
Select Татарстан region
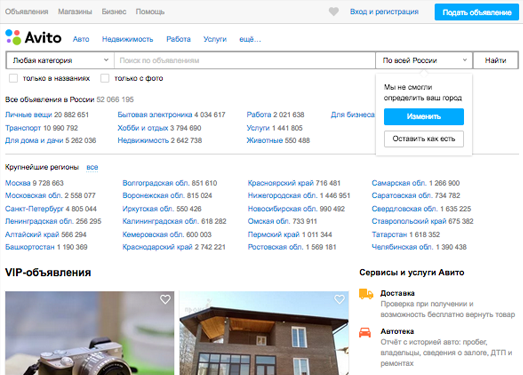click(x=389, y=235)
